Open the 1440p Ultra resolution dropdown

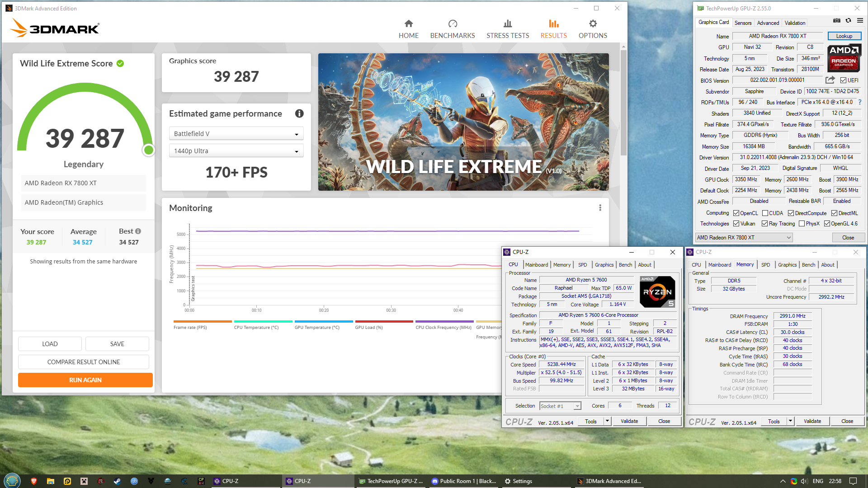[x=236, y=151]
